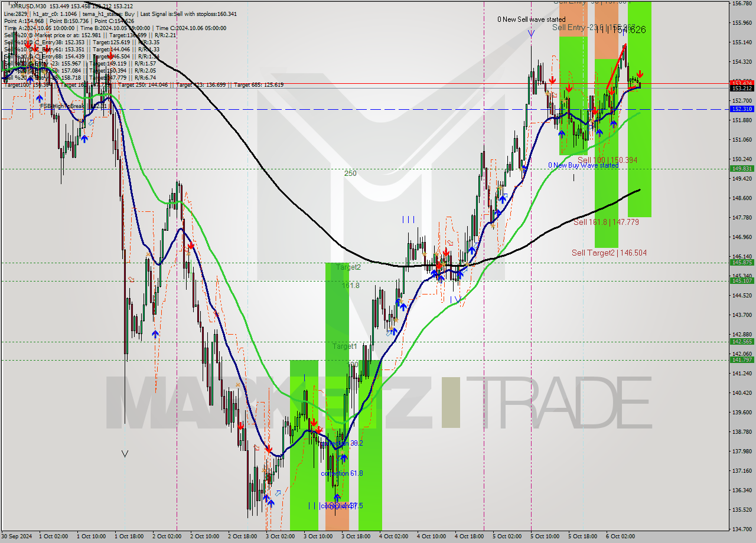Click the blue 152.310 price tag

pos(742,109)
